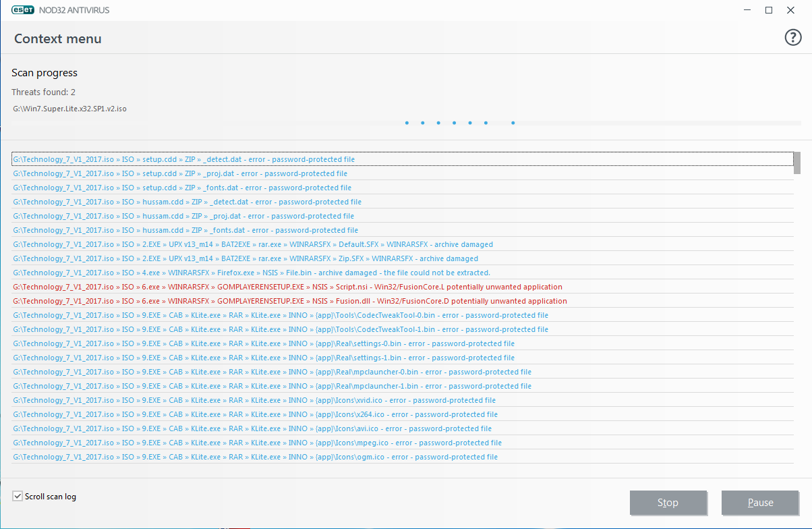
Task: Toggle the Scroll scan log checkbox
Action: (18, 497)
